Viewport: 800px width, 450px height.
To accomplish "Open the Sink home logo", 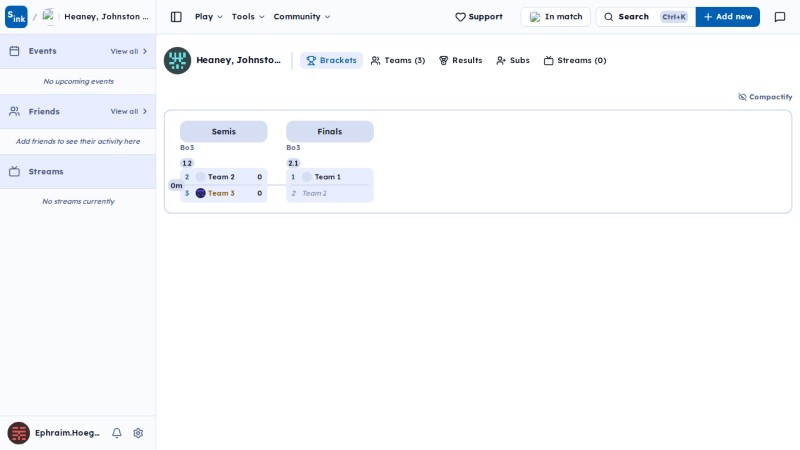I will coord(16,17).
